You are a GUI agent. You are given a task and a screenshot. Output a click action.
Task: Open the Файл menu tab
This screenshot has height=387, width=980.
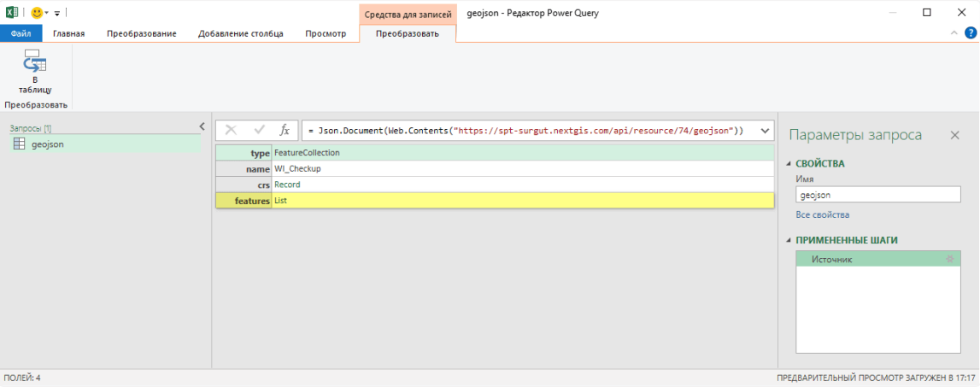click(x=21, y=33)
